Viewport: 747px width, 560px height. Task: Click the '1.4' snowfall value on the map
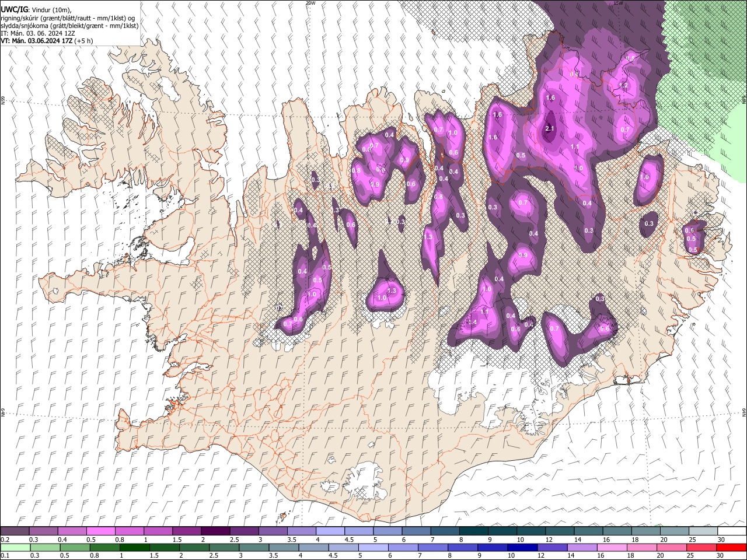[x=472, y=322]
